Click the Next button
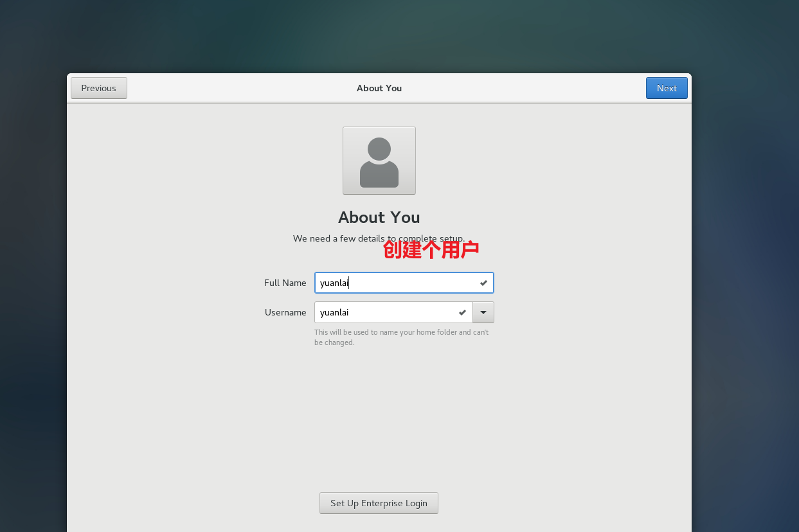 [667, 88]
